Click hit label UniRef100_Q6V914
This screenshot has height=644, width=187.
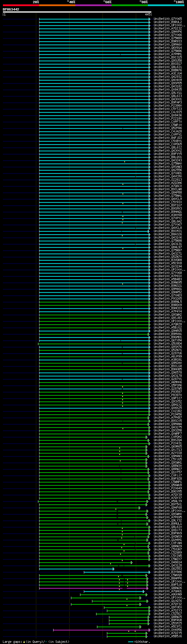click(x=168, y=48)
